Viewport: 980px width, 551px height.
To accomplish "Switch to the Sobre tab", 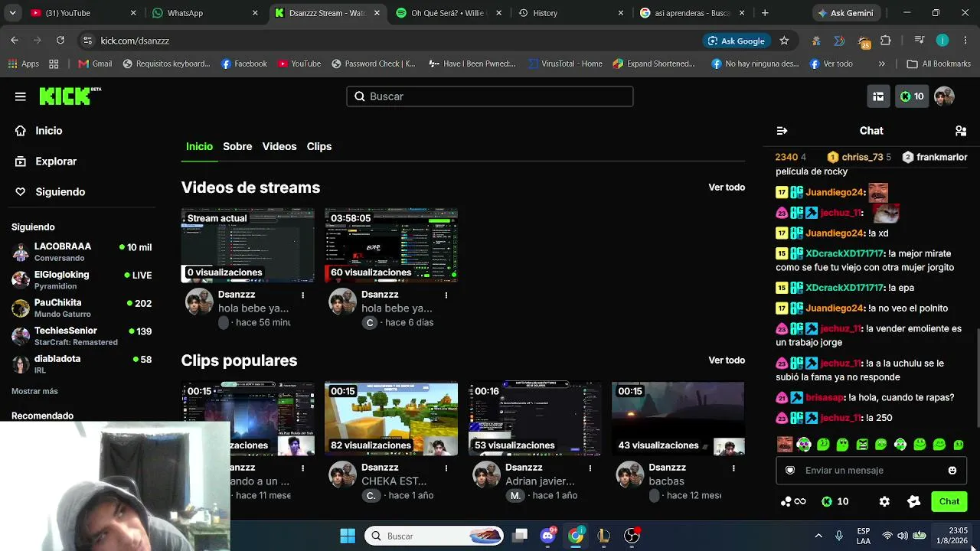I will click(237, 146).
